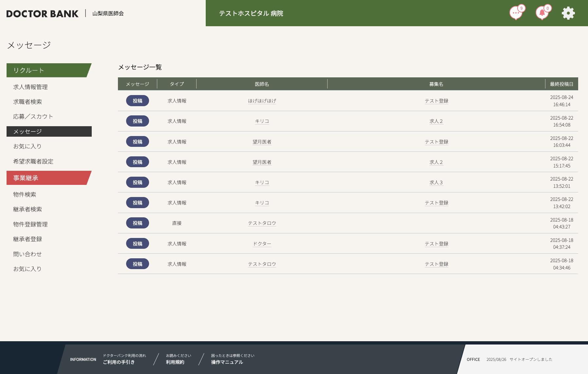Screen dimensions: 588x374
Task: Open the notifications bell icon
Action: point(542,13)
